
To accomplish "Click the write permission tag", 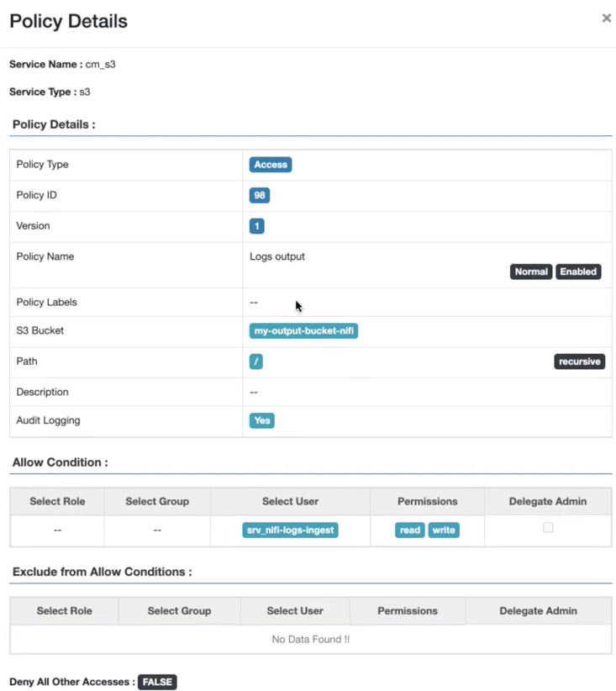I will tap(444, 530).
